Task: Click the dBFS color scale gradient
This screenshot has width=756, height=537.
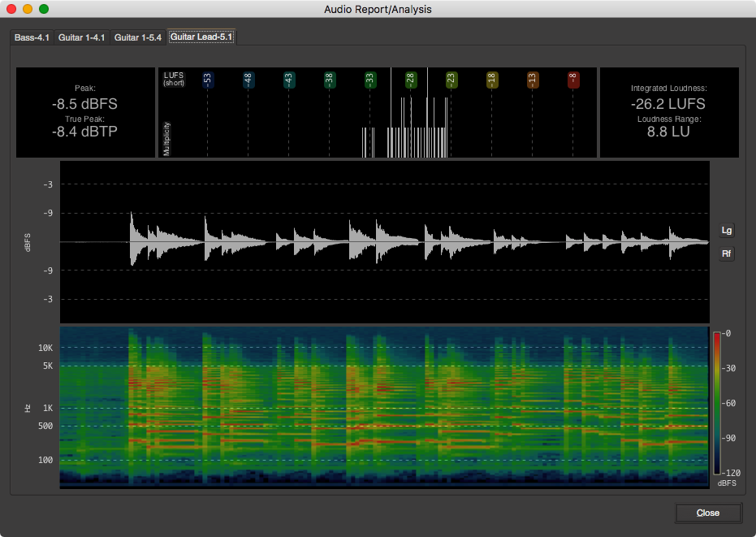Action: [x=716, y=402]
